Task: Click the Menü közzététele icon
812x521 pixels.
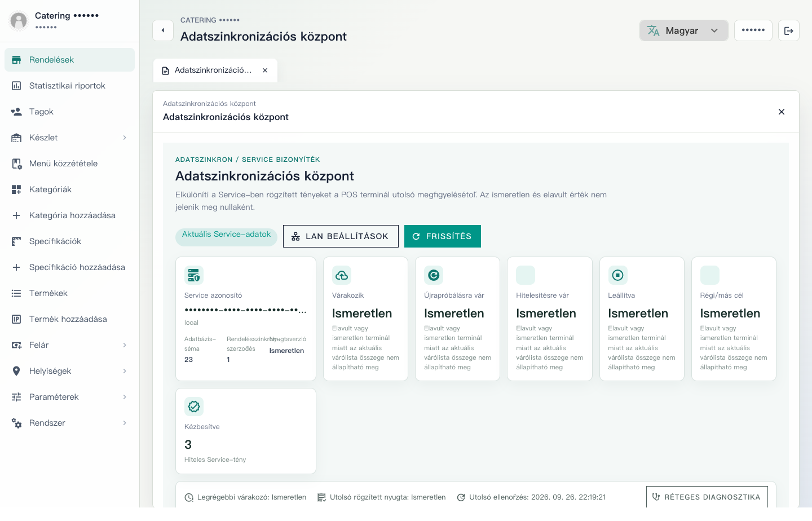Action: 16,164
